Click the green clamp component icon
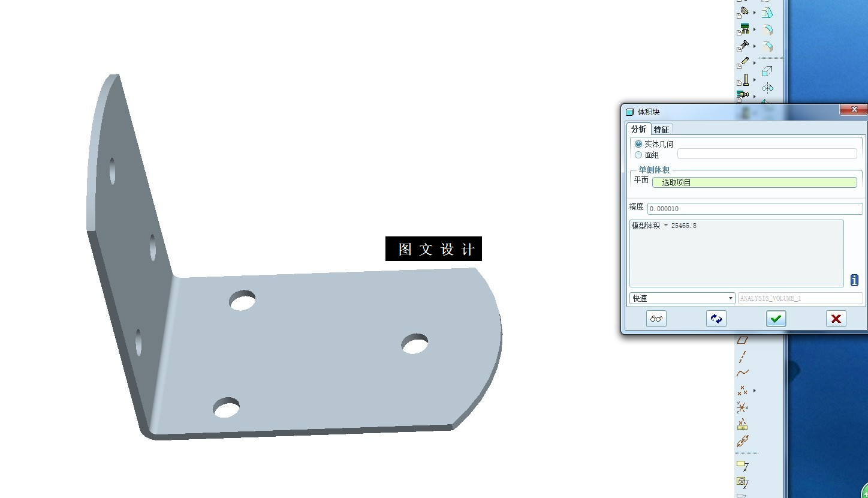The width and height of the screenshot is (868, 498). point(743,29)
